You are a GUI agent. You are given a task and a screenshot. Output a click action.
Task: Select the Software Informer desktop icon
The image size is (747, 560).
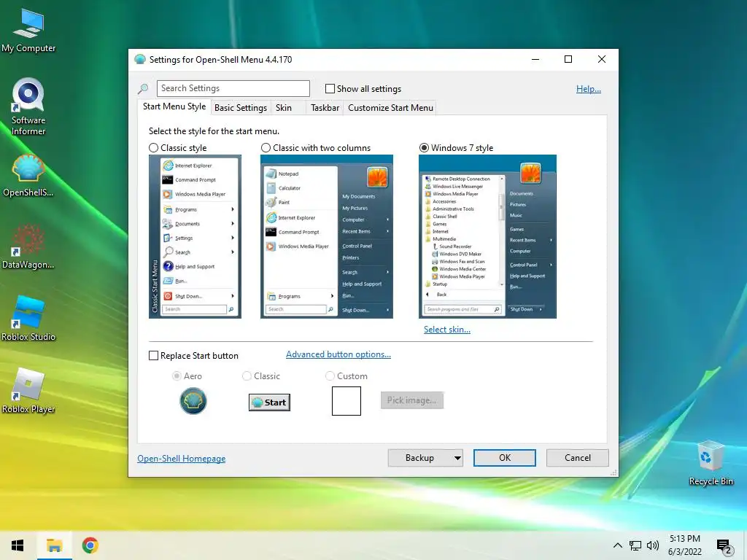click(x=28, y=106)
